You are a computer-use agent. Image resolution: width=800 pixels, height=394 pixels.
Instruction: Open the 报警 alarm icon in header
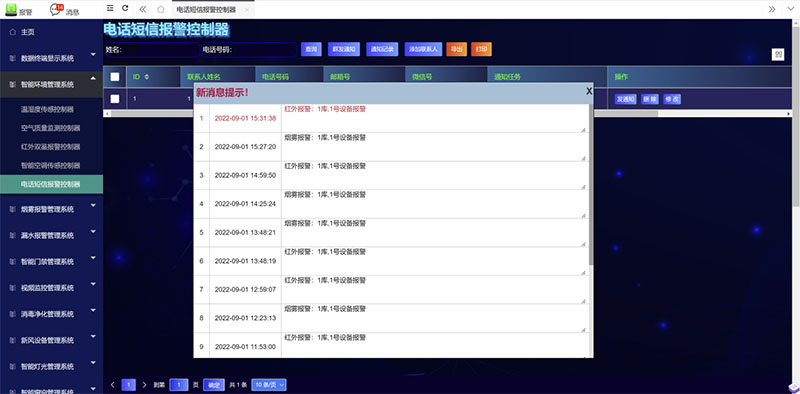(11, 9)
